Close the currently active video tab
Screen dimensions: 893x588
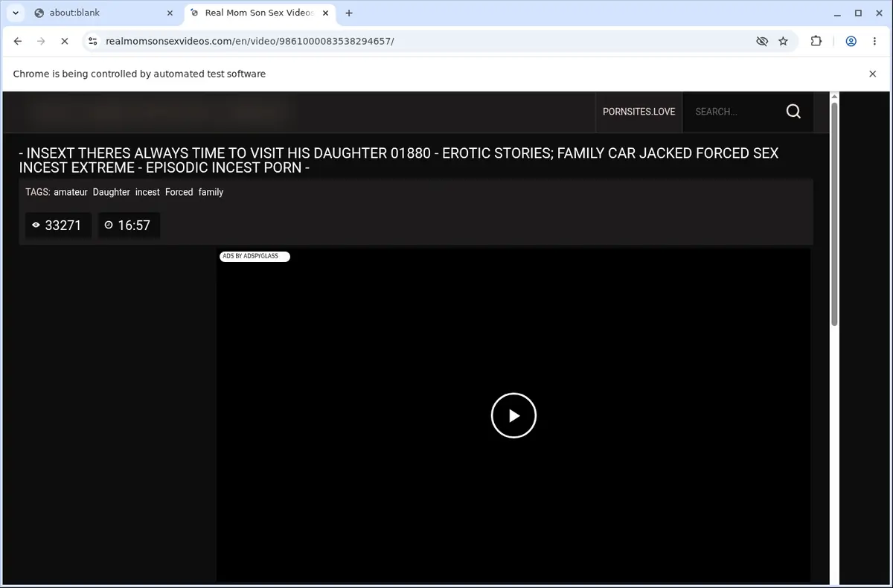(x=325, y=13)
